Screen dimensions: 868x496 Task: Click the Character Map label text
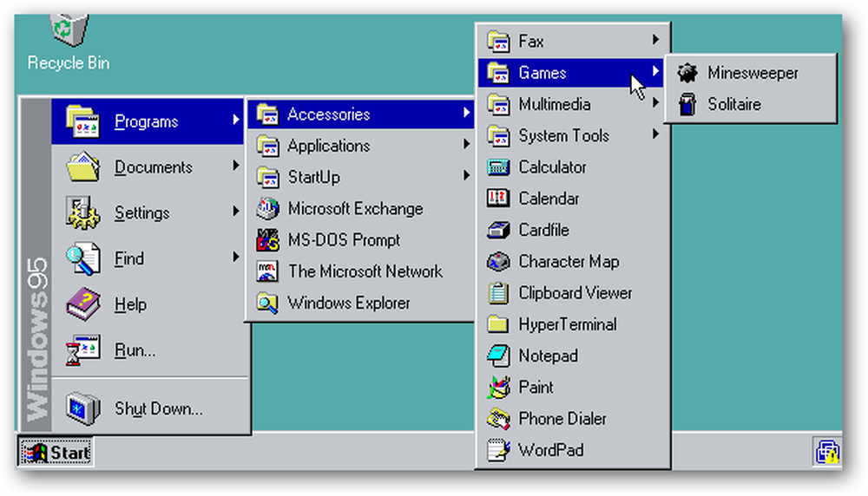click(x=569, y=262)
